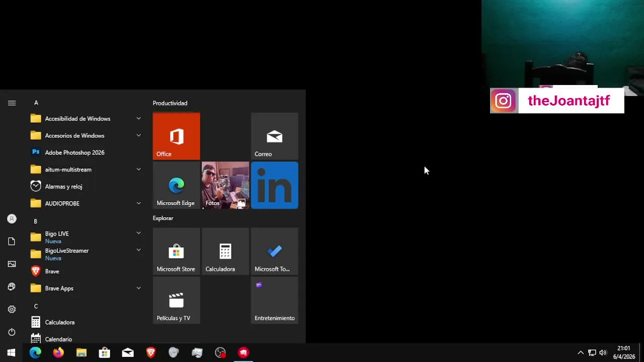Viewport: 644px width, 362px height.
Task: Click the Explorar group title
Action: (163, 218)
